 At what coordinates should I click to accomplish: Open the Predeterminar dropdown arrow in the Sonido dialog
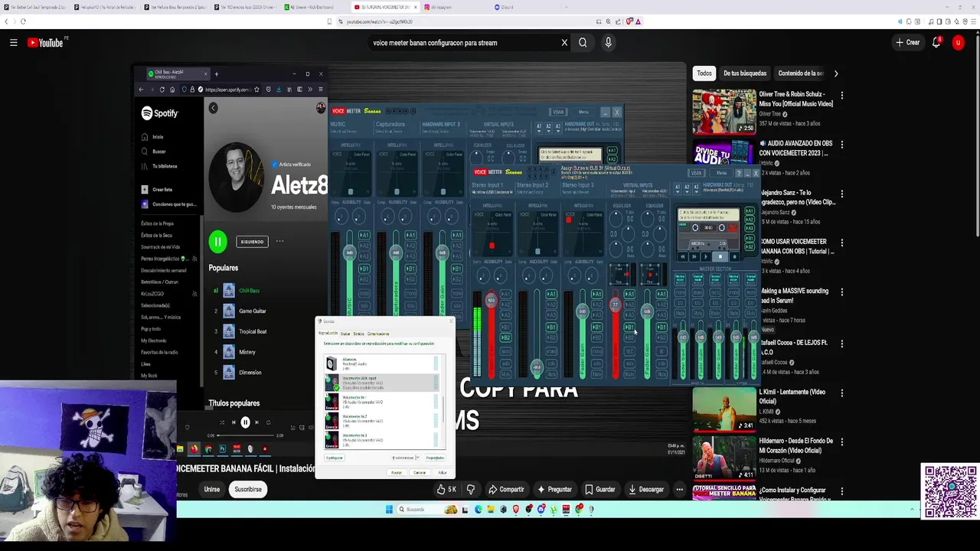tap(417, 458)
